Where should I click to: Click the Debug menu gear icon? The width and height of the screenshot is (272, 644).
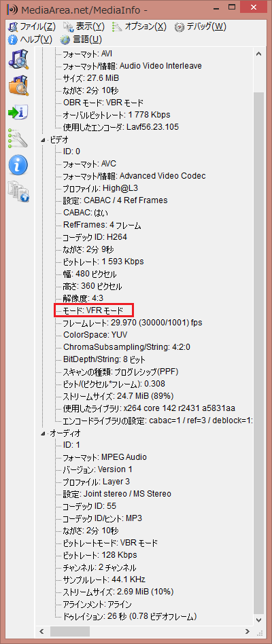pos(180,27)
